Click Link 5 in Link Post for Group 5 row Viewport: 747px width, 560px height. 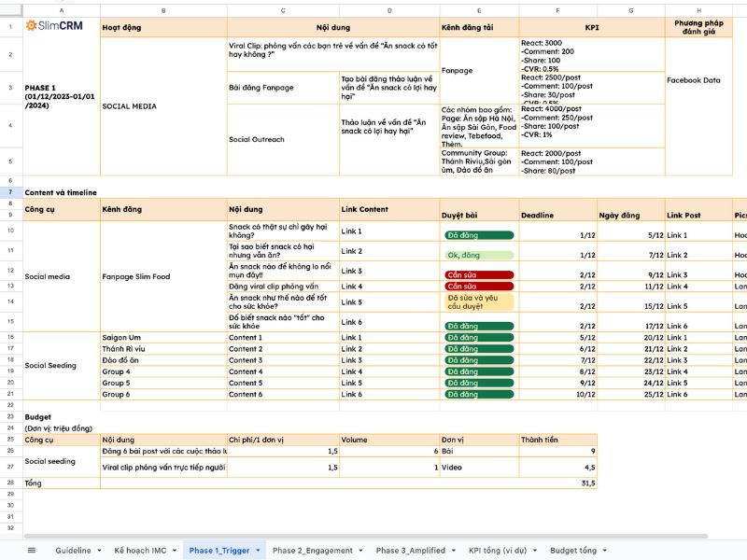(x=677, y=383)
